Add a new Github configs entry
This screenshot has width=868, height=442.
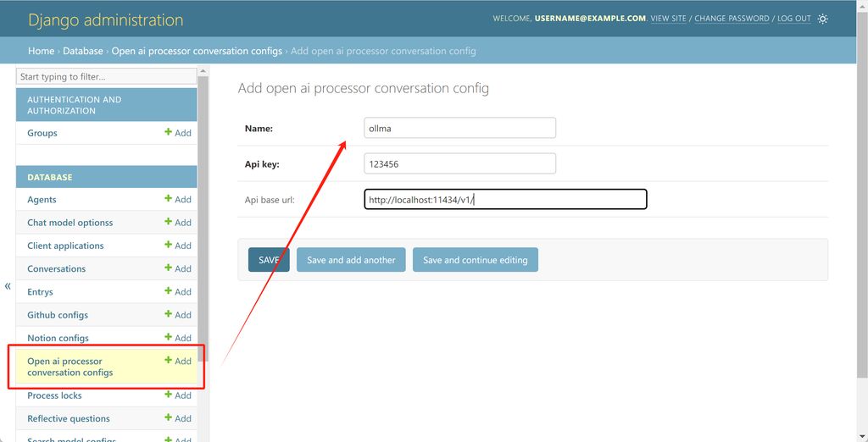click(178, 315)
